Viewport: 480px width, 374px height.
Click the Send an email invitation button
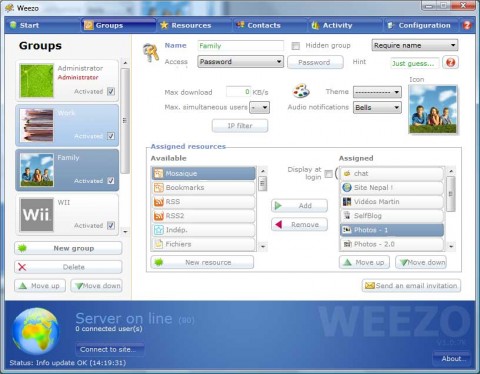[411, 286]
